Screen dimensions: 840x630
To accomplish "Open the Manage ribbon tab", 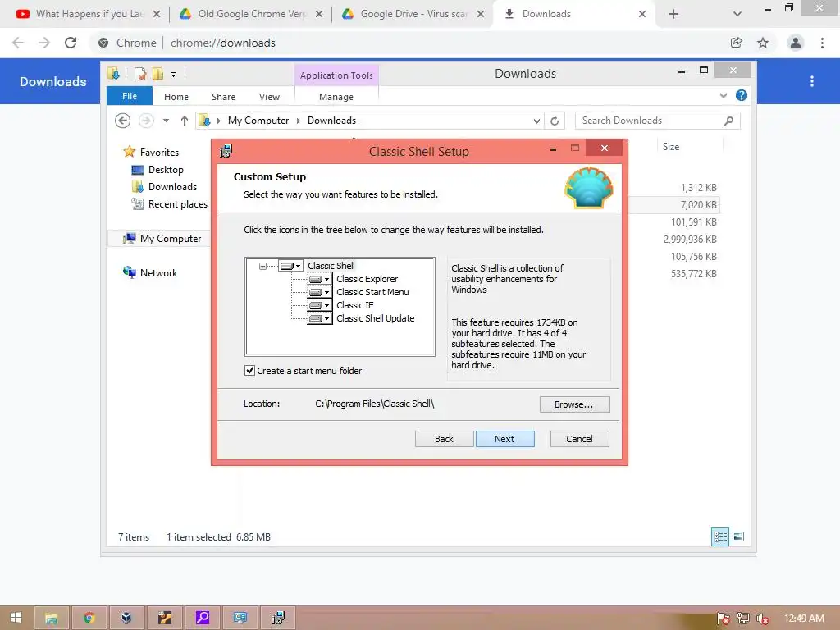I will (336, 97).
